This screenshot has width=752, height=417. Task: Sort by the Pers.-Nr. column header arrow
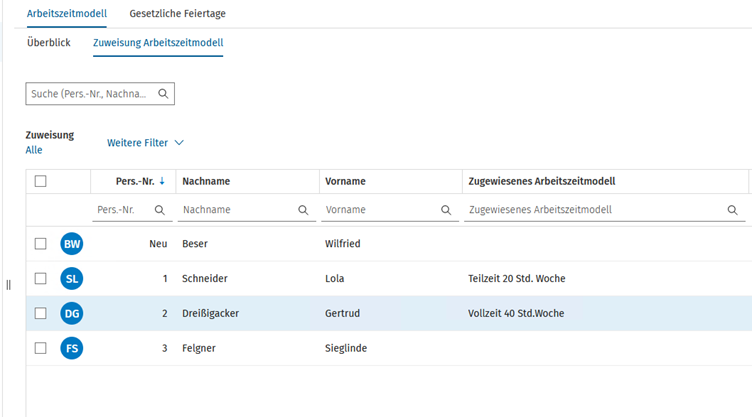pos(163,181)
